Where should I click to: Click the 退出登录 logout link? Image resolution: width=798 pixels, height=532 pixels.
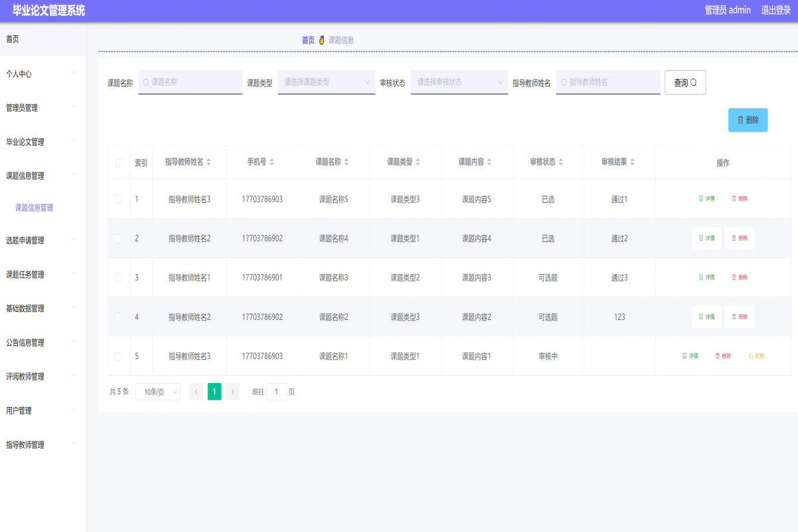(x=775, y=10)
